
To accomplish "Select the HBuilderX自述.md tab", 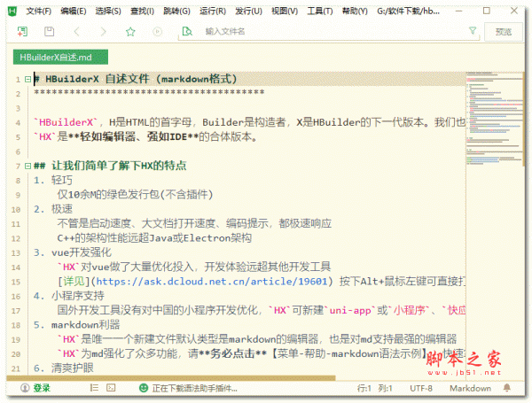I will point(60,57).
